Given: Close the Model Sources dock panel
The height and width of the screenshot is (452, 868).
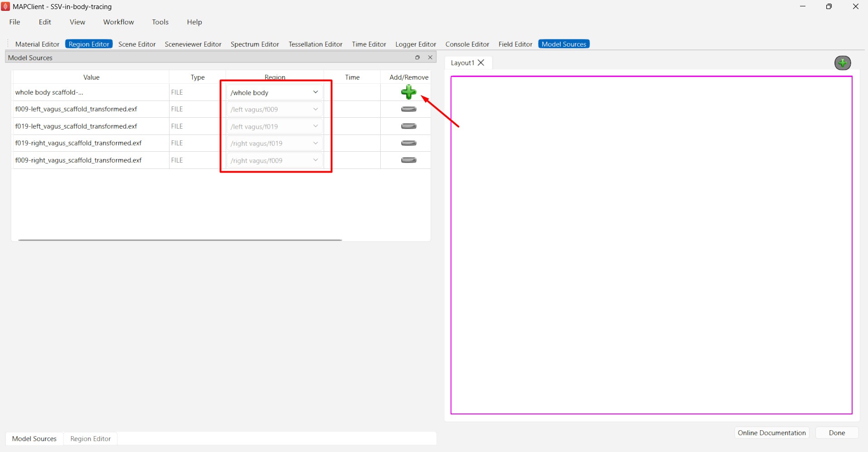Looking at the screenshot, I should click(x=430, y=58).
